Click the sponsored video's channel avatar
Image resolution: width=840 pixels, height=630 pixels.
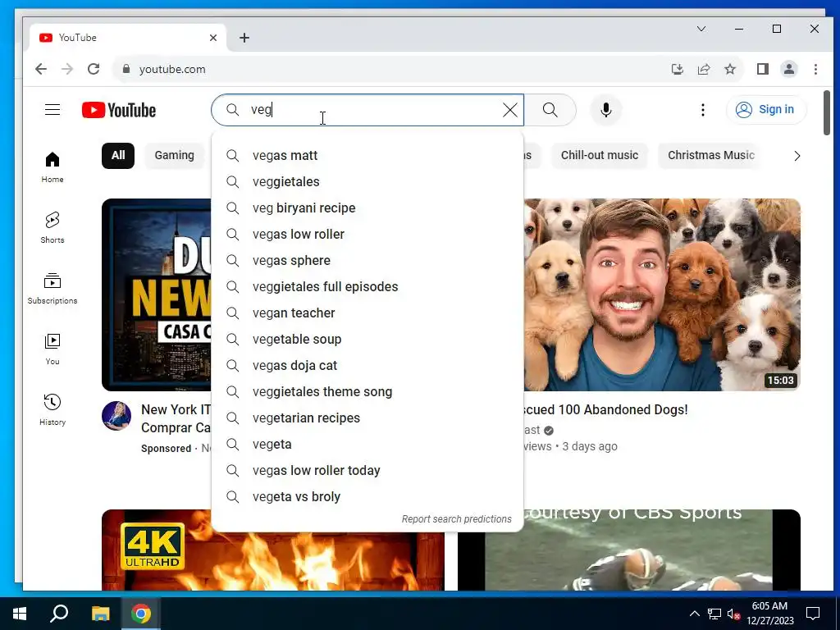(x=116, y=416)
